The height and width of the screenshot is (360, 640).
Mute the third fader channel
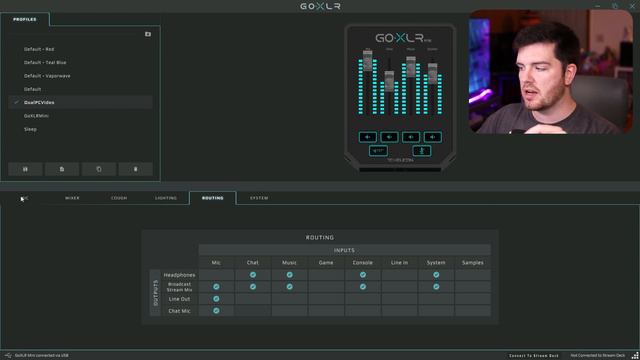click(x=411, y=137)
